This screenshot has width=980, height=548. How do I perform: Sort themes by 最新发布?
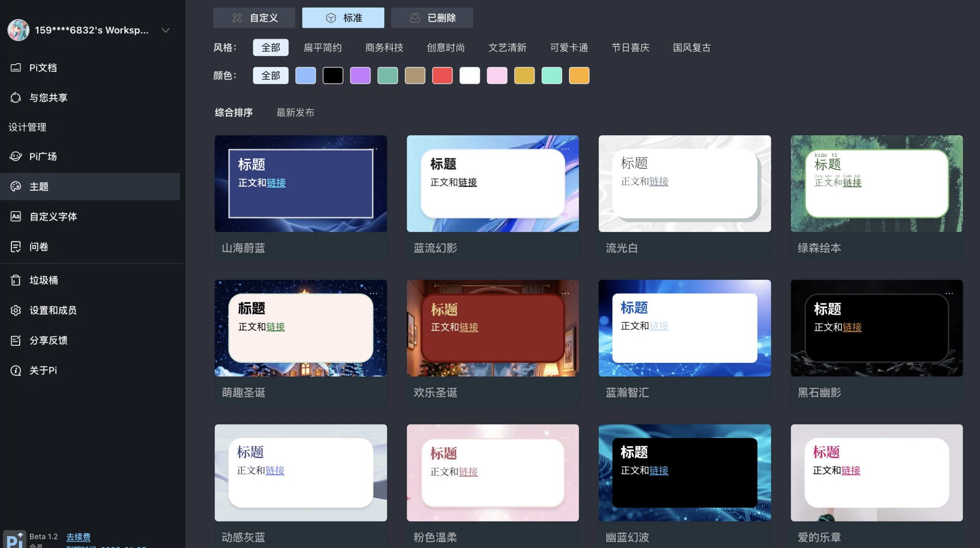coord(295,112)
